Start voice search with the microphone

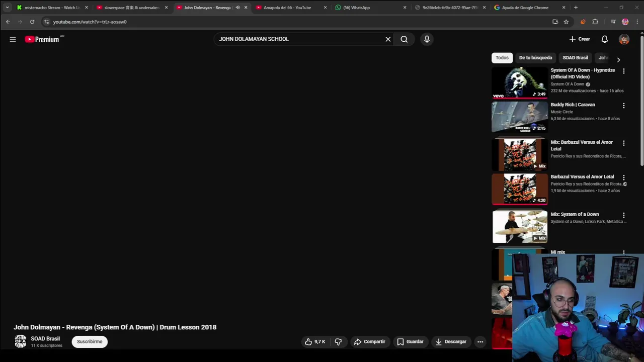click(427, 39)
